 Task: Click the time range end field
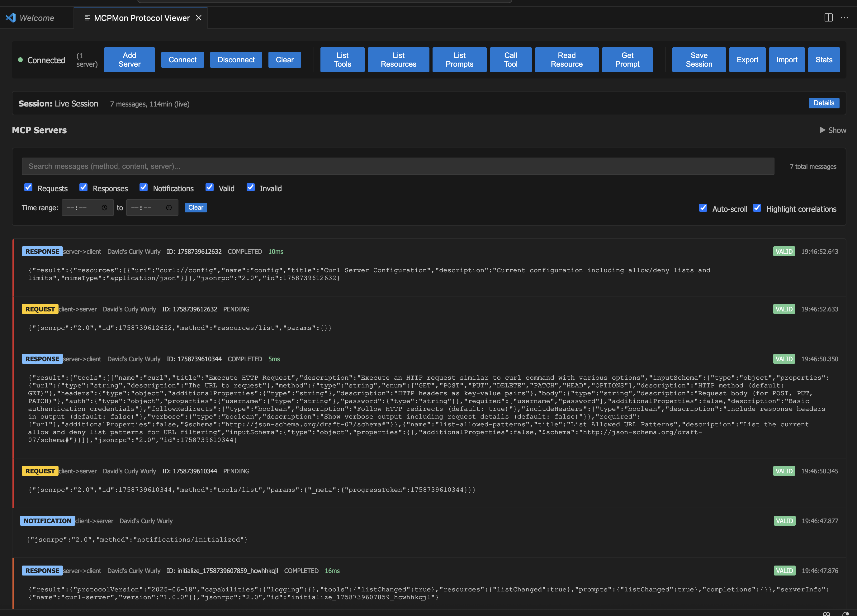point(152,208)
